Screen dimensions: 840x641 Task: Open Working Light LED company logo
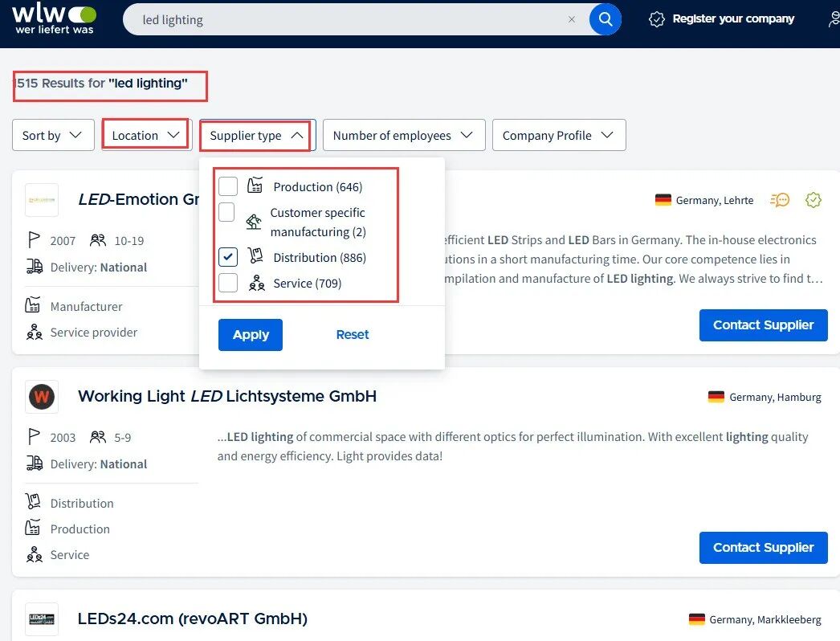pos(42,397)
